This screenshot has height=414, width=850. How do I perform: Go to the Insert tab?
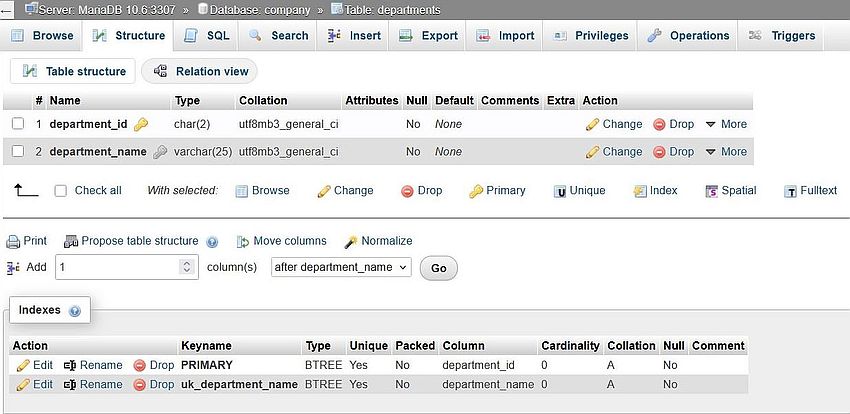(x=354, y=36)
